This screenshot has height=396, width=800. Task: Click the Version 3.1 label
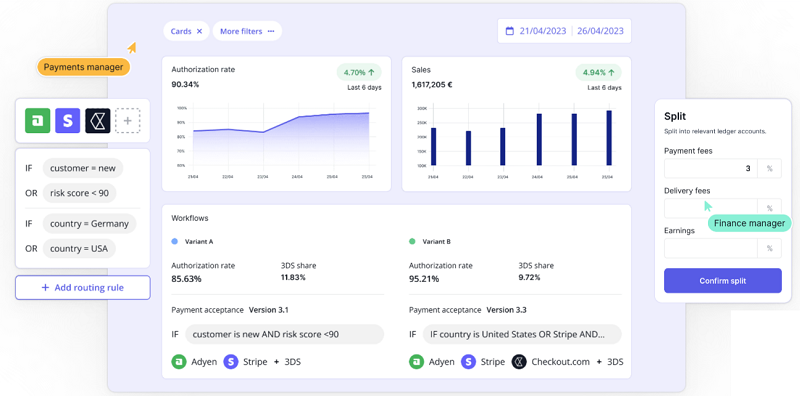coord(268,310)
